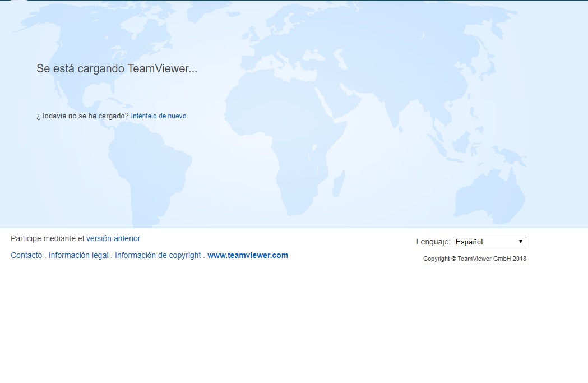Click the '¿Todavía no se ha cargado?' text
The image size is (588, 383).
point(82,116)
